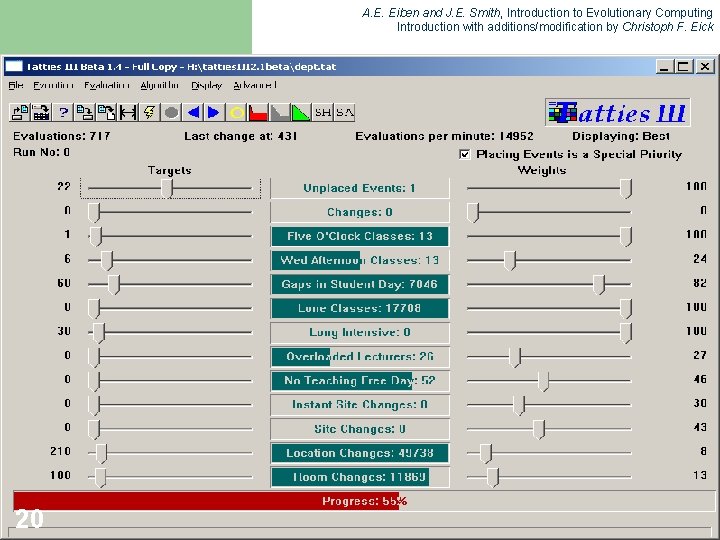The width and height of the screenshot is (720, 540).
Task: Click the No Teaching Free Day bar
Action: (x=360, y=381)
